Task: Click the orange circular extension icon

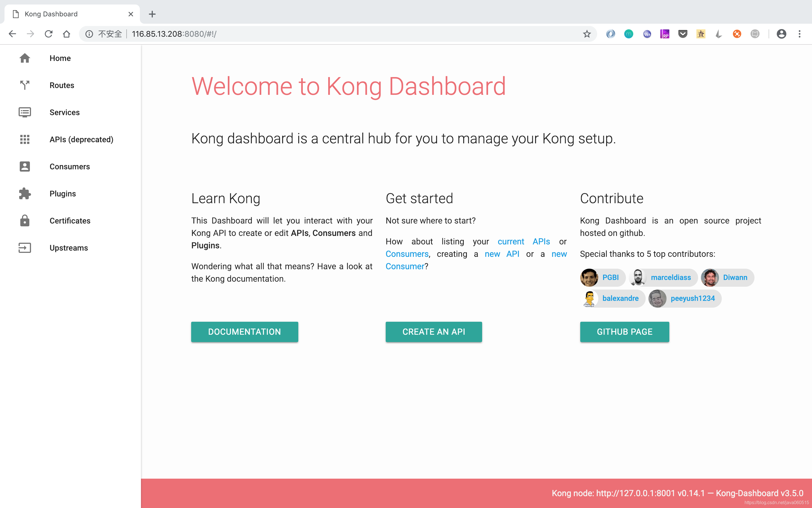Action: click(x=737, y=34)
